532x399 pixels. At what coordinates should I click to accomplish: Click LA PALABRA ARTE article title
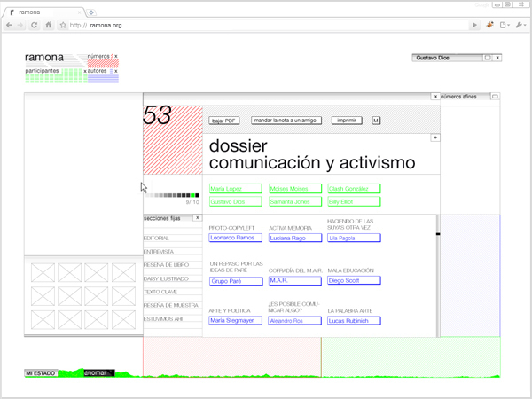point(350,311)
